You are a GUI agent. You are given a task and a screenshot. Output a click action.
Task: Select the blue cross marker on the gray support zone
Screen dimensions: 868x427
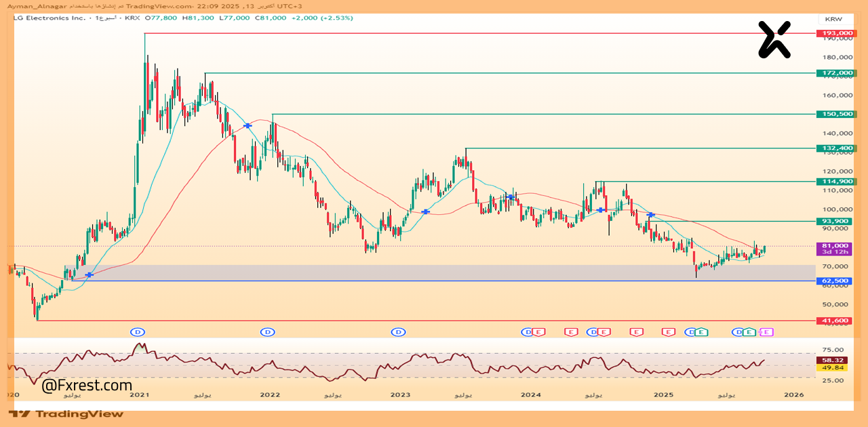89,274
